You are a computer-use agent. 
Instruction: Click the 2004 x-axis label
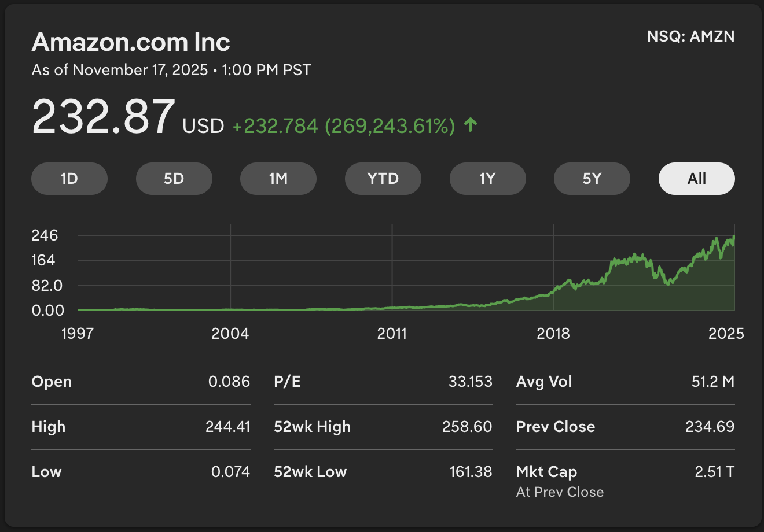230,334
